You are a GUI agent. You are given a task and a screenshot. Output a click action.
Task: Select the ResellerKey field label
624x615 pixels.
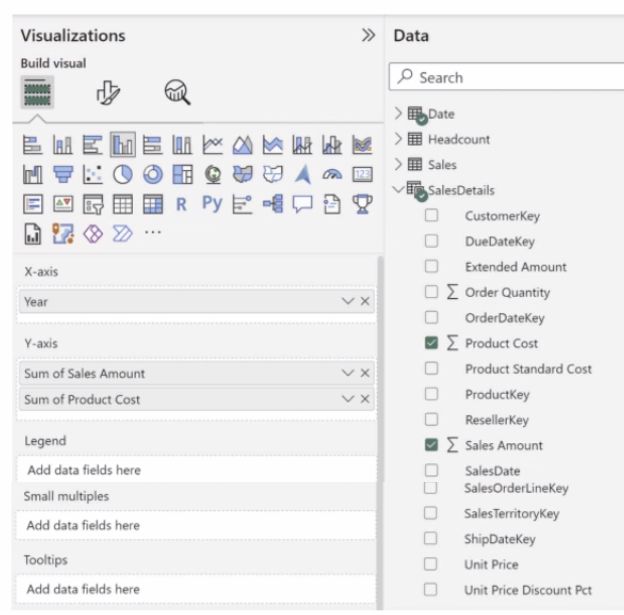point(497,420)
